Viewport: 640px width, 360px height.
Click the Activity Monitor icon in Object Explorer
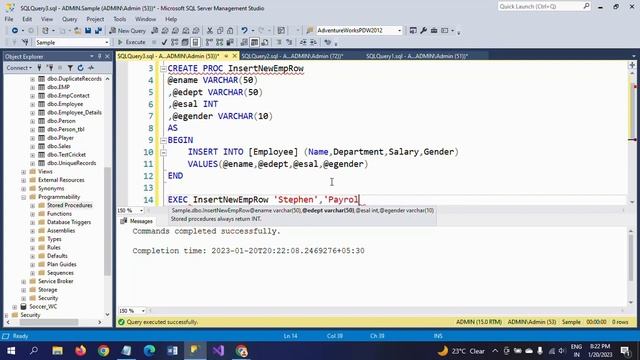91,68
